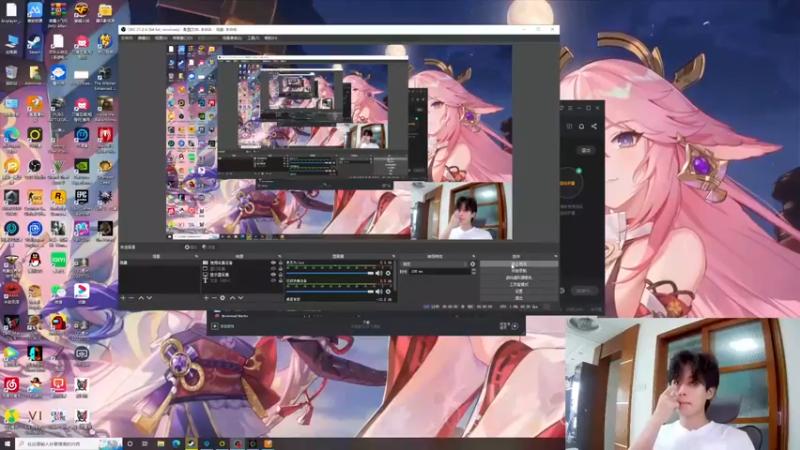This screenshot has width=800, height=450.
Task: Toggle lock of the text source row
Action: point(281,280)
